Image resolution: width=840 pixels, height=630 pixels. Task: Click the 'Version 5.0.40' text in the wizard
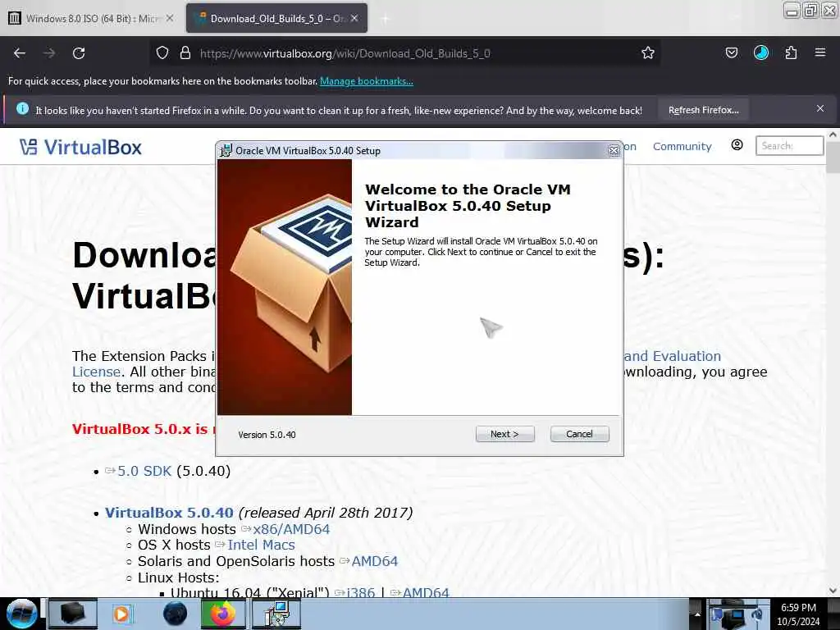click(267, 435)
